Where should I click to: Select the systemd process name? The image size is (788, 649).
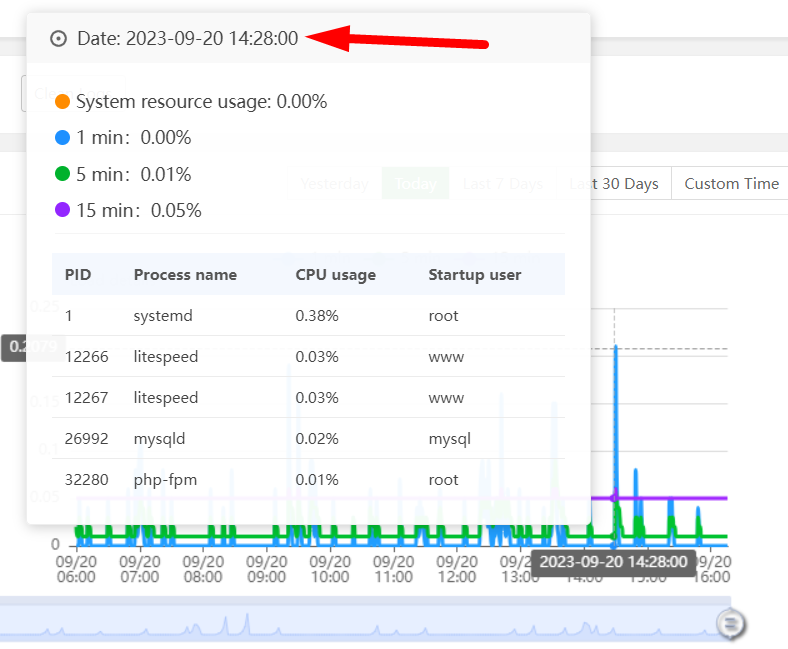point(163,316)
